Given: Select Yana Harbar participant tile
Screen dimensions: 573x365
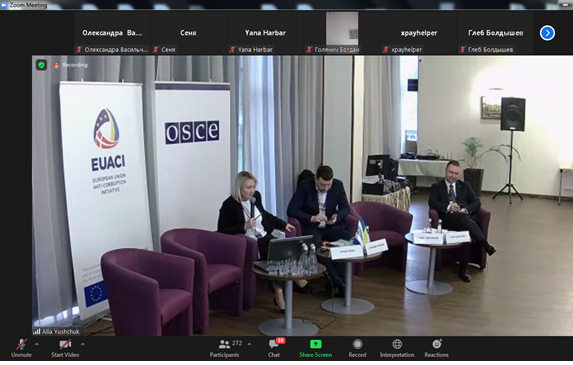Looking at the screenshot, I should [x=265, y=33].
